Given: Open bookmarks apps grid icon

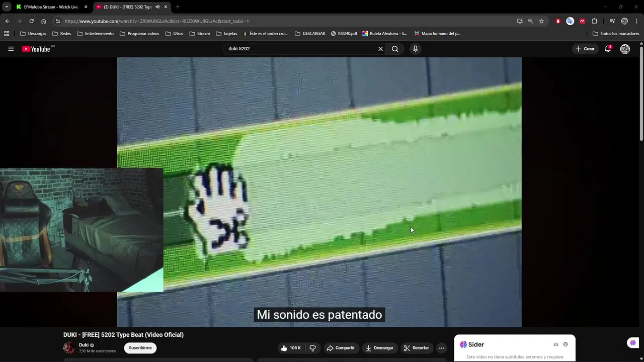Looking at the screenshot, I should [7, 34].
